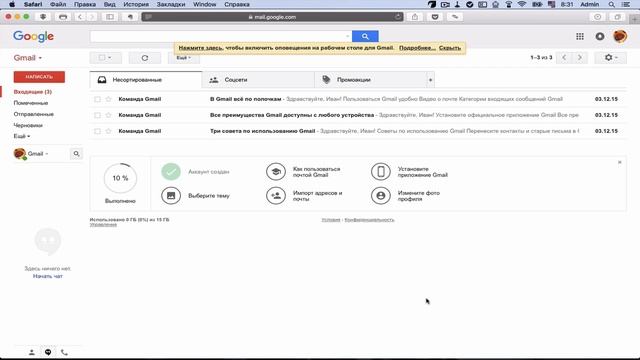Image resolution: width=640 pixels, height=360 pixels.
Task: Star the 'Все преимущества Gmail' message
Action: point(108,115)
